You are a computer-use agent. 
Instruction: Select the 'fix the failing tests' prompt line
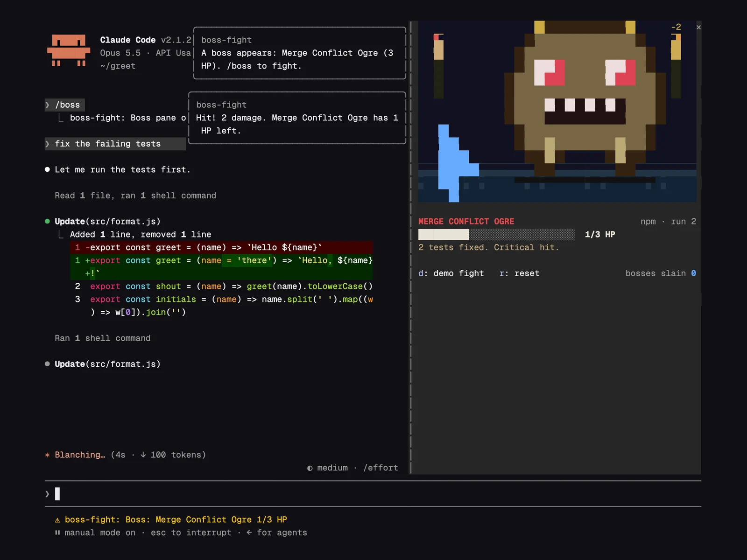tap(115, 144)
